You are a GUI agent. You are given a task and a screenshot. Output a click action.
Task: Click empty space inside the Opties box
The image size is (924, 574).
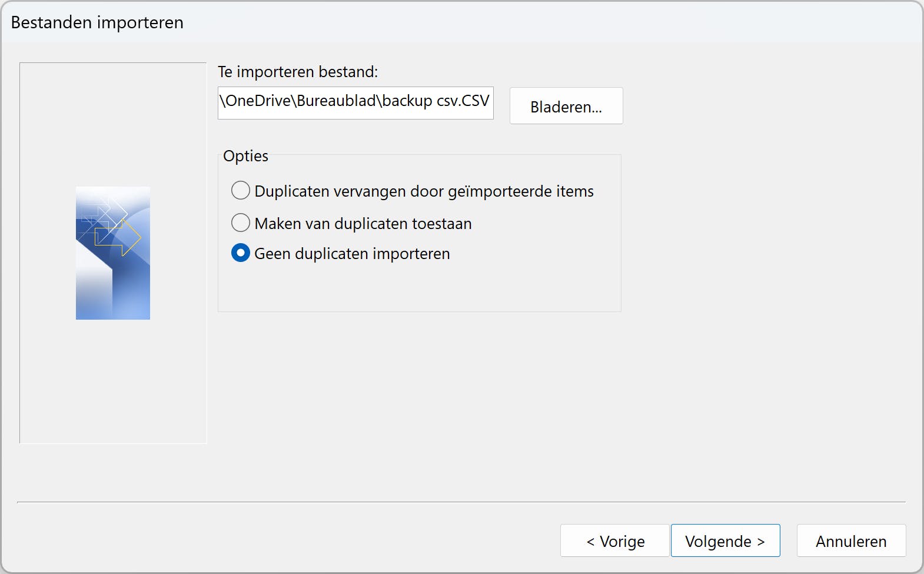tap(419, 288)
